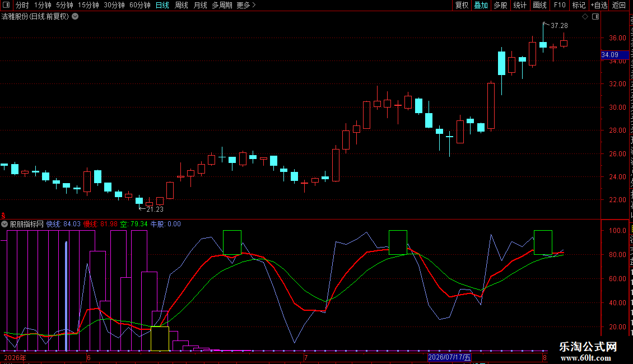
Task: Select the 1分钟 period
Action: pyautogui.click(x=43, y=5)
